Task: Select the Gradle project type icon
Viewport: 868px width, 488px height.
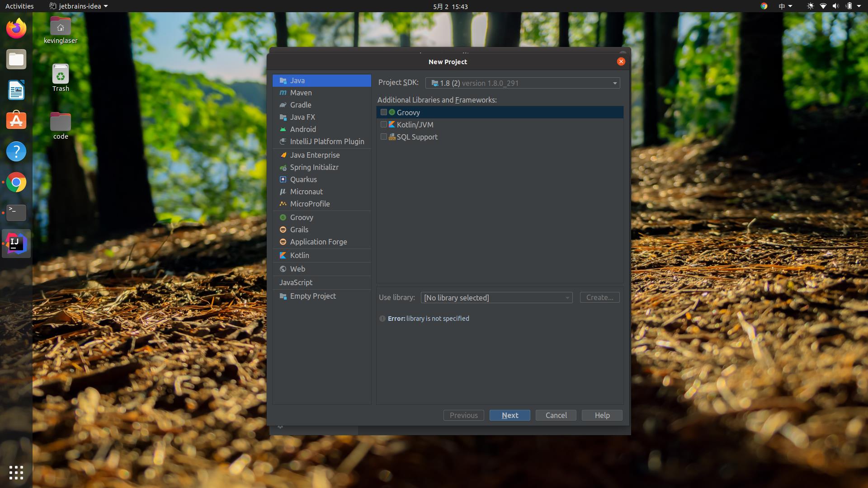Action: coord(283,104)
